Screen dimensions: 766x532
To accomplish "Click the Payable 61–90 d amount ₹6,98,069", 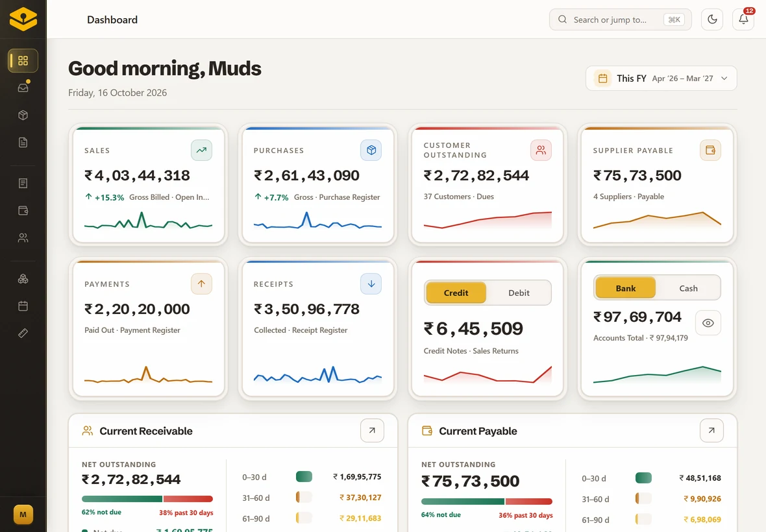I will click(x=702, y=520).
